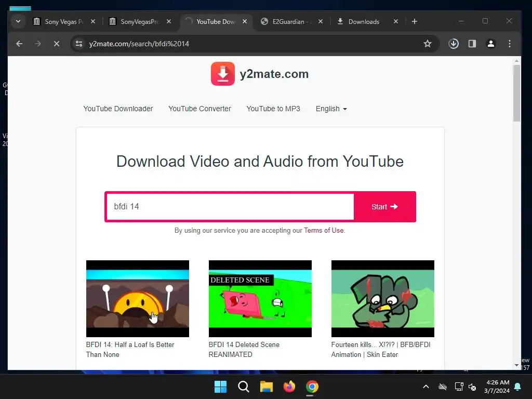The height and width of the screenshot is (399, 532).
Task: Expand the English language dropdown
Action: click(x=331, y=109)
